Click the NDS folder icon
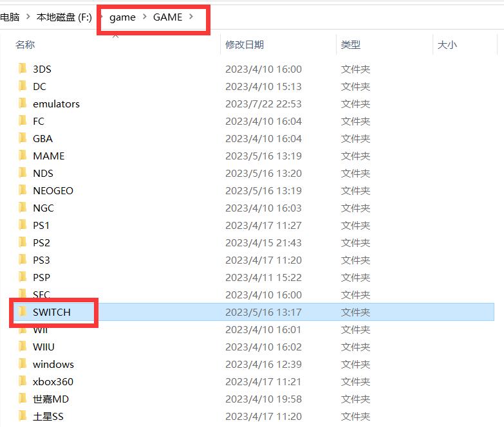Image resolution: width=504 pixels, height=427 pixels. [23, 172]
